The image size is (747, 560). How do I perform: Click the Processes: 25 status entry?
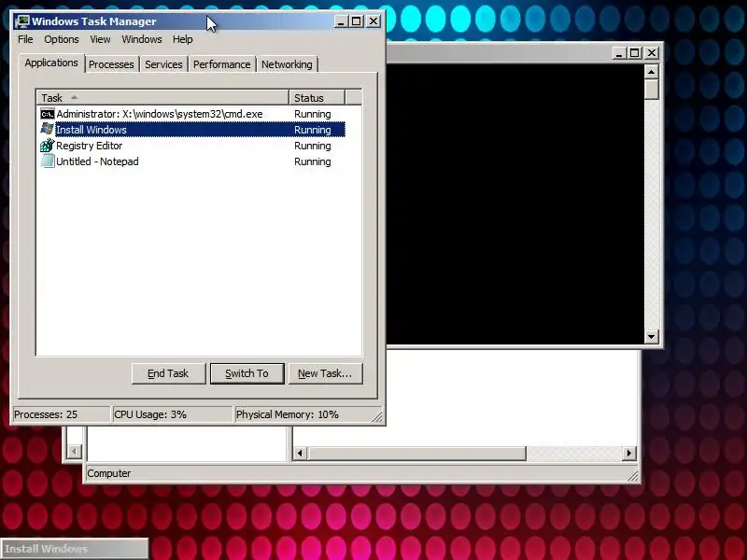coord(61,414)
